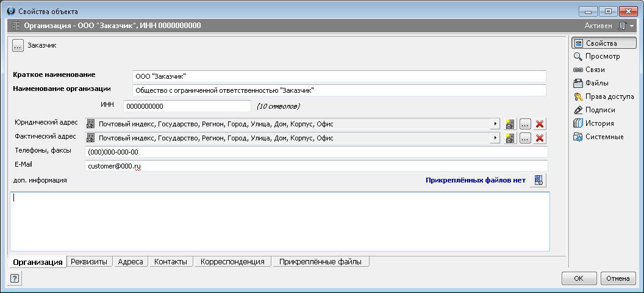Expand the Фактический адрес dropdown arrow
This screenshot has width=644, height=293.
click(494, 138)
